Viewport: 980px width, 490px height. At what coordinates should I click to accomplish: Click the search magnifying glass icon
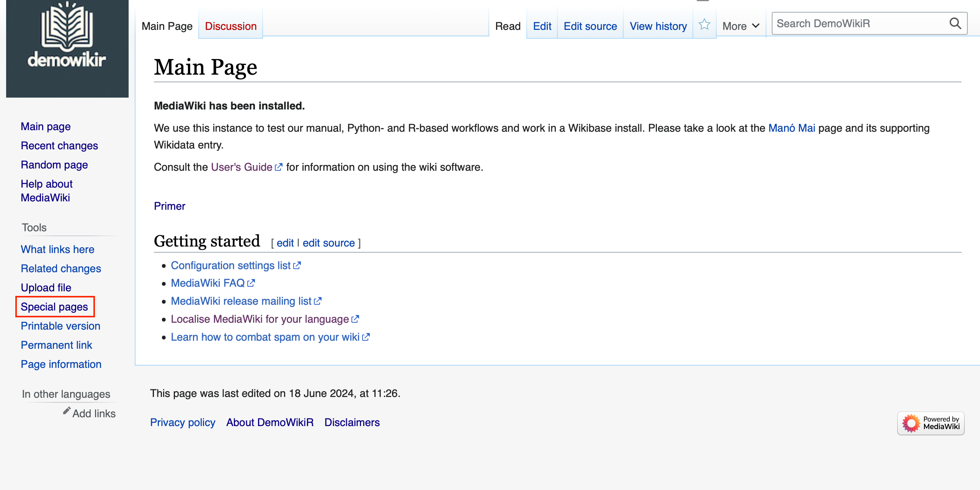[955, 24]
